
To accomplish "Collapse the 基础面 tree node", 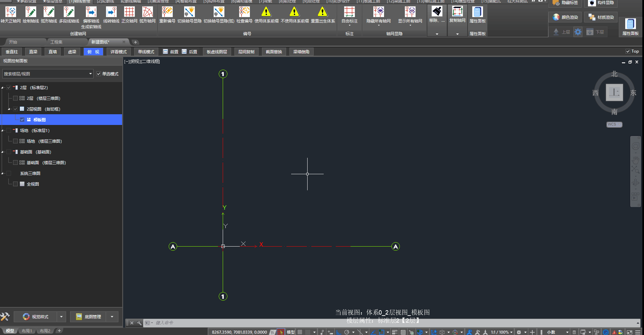I will point(2,152).
